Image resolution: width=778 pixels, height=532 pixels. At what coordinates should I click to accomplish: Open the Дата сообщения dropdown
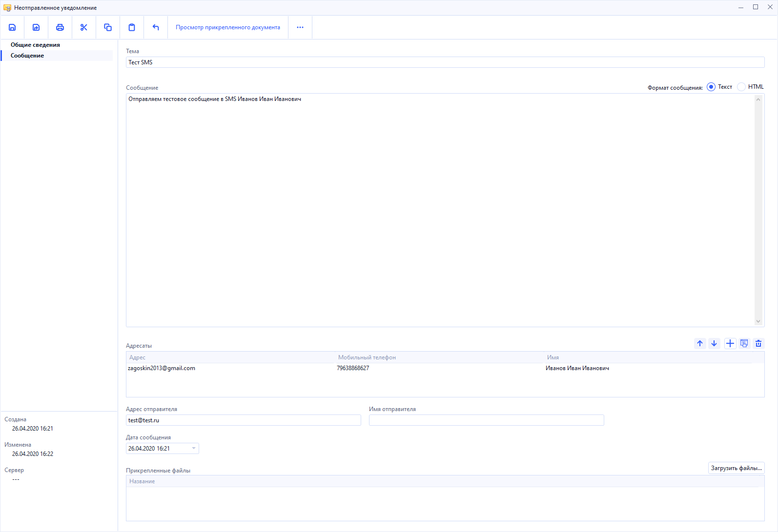[x=194, y=448]
